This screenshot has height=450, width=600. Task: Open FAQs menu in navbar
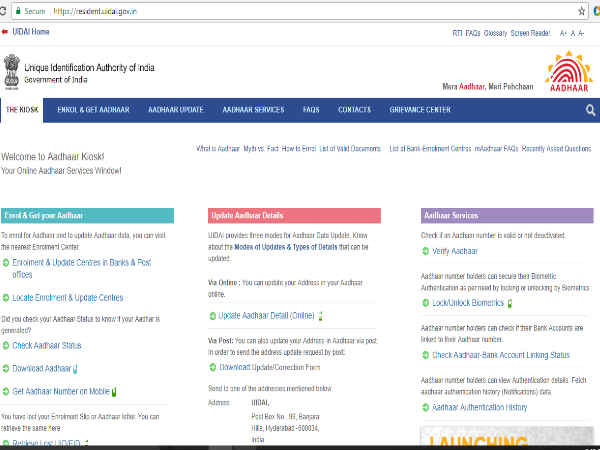click(x=311, y=110)
